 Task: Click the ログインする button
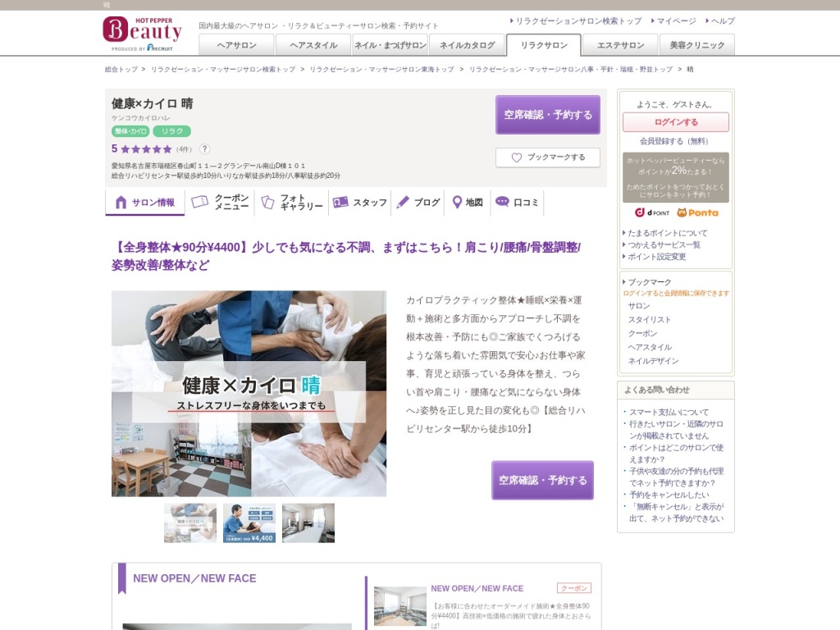coord(675,122)
